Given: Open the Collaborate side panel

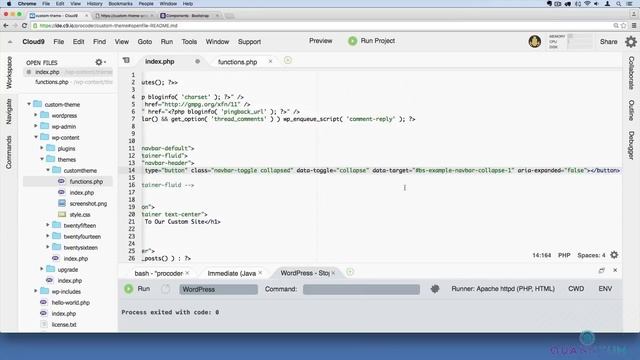Looking at the screenshot, I should 631,73.
